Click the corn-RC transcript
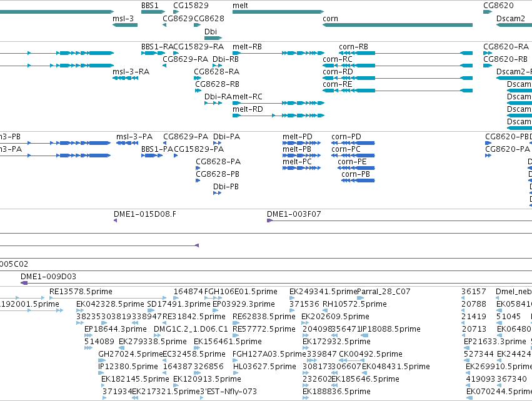The height and width of the screenshot is (401, 532). pyautogui.click(x=398, y=66)
